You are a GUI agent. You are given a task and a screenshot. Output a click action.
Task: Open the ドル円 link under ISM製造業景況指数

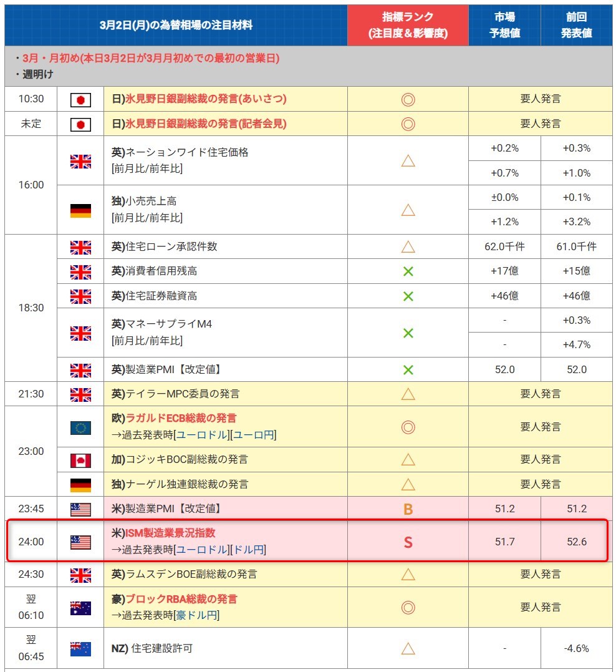pos(249,550)
